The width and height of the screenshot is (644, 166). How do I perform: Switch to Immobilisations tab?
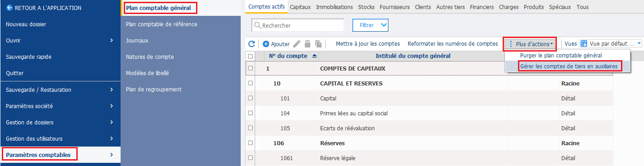[334, 7]
